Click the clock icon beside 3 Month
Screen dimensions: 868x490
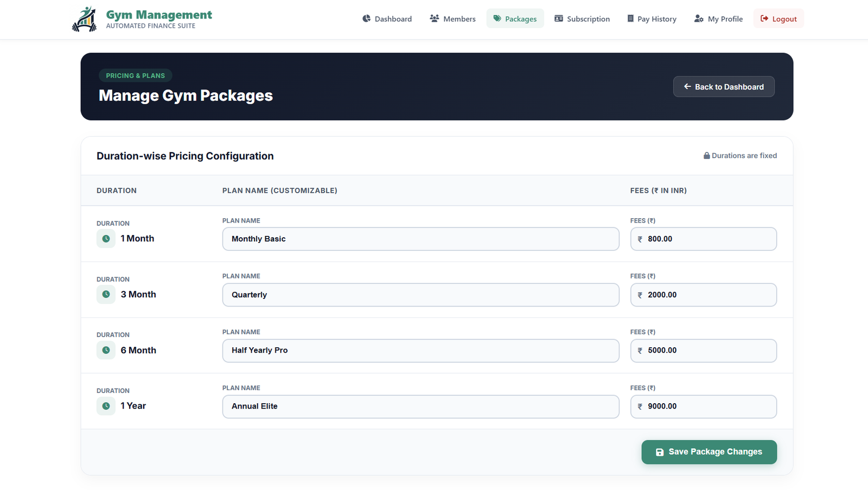pyautogui.click(x=106, y=295)
